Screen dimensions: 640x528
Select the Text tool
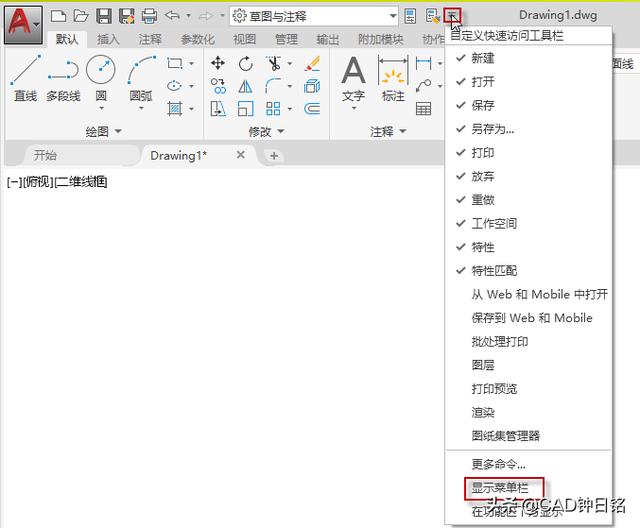[x=353, y=79]
